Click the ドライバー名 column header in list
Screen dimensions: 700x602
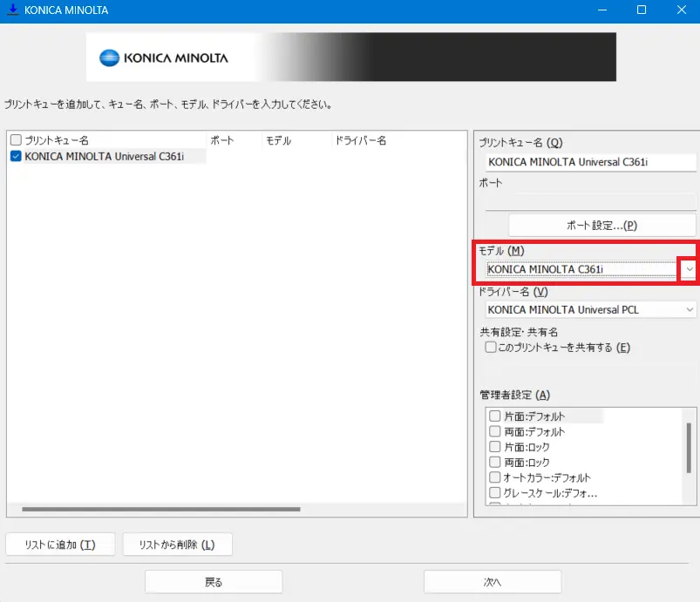[x=360, y=140]
